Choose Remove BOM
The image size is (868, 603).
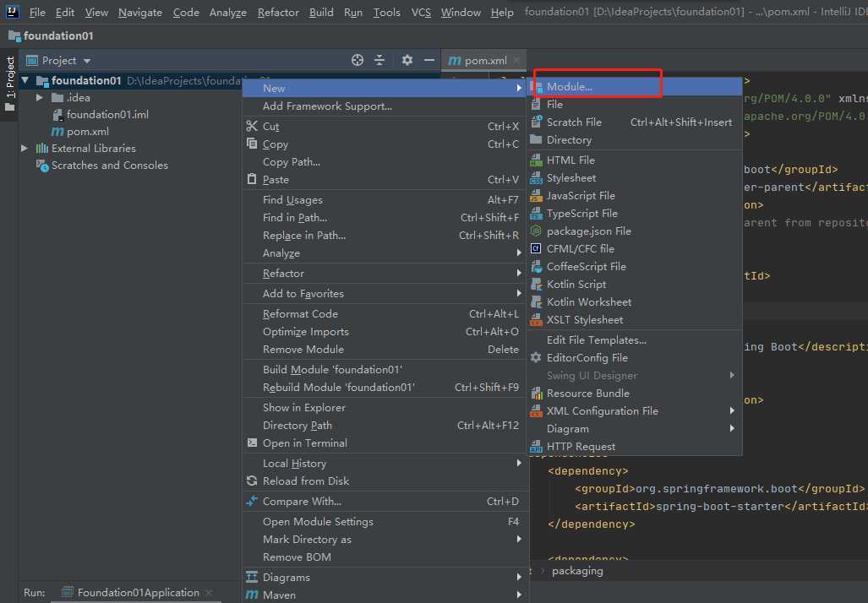[385, 557]
